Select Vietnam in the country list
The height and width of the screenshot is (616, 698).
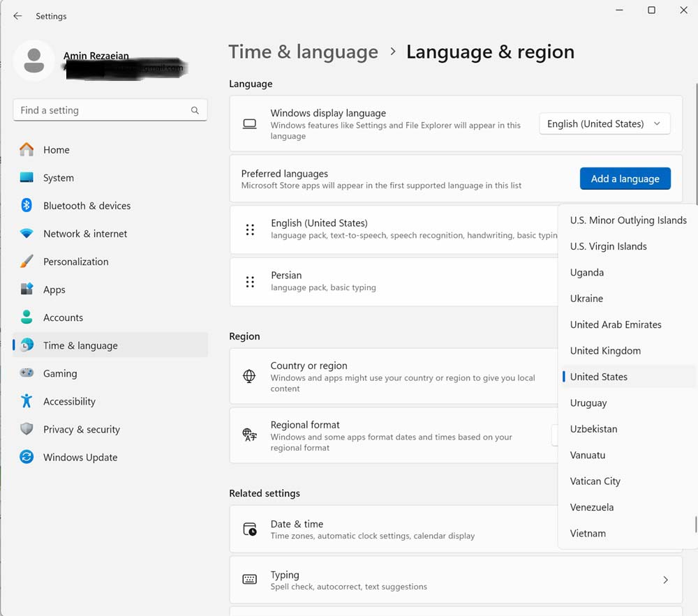(x=588, y=533)
